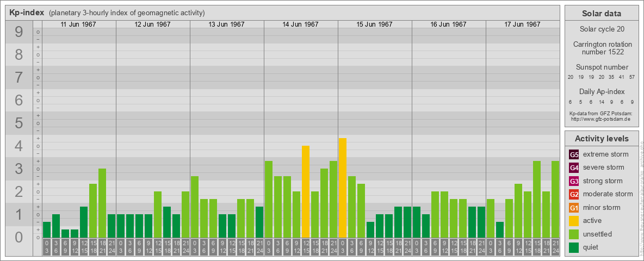Click the 15-18 bar on 17 Jun 1967

(537, 199)
